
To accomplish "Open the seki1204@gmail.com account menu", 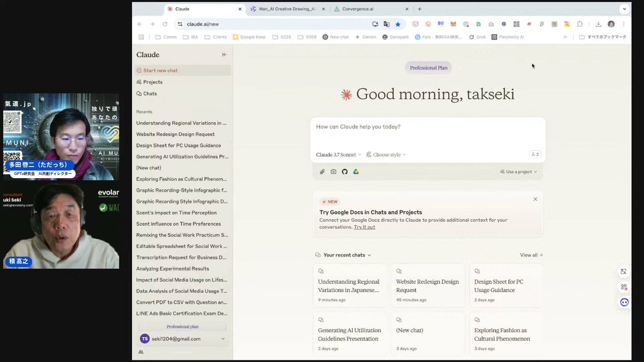I will [182, 339].
